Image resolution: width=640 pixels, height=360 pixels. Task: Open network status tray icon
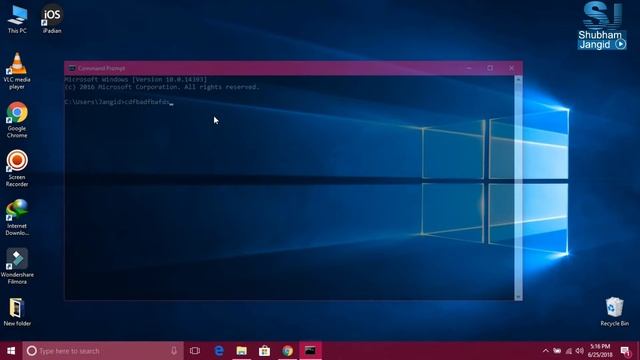[x=569, y=351]
